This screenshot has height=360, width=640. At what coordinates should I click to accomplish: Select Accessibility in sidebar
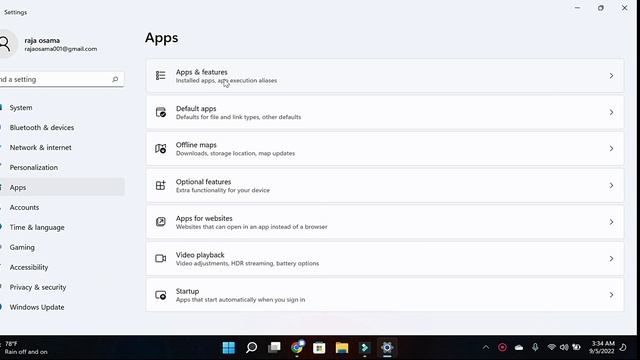coord(62,267)
